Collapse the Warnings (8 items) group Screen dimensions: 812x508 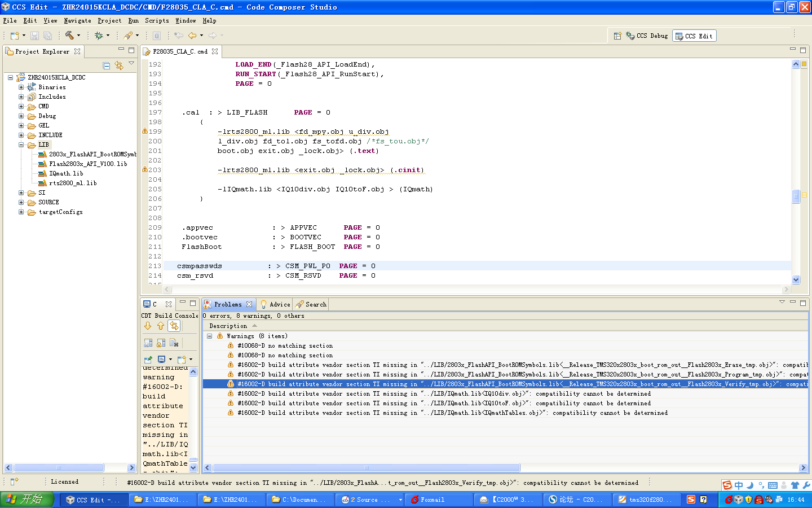pos(209,336)
